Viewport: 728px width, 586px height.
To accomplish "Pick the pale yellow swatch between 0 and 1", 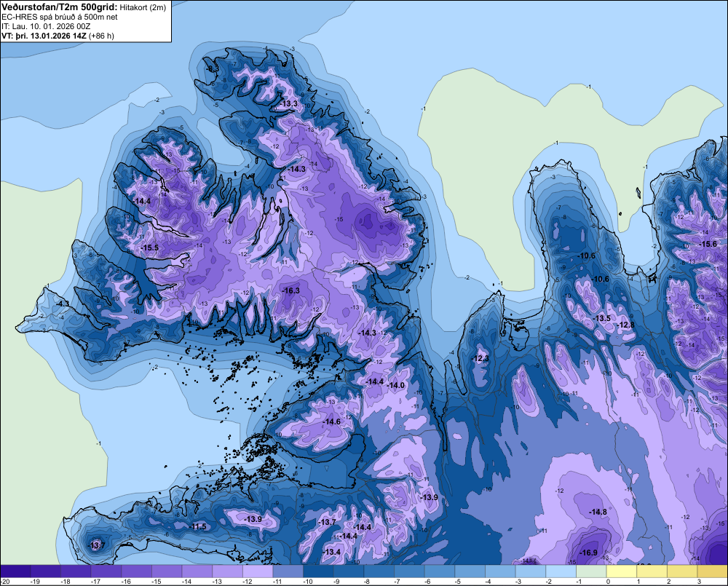I will tap(621, 571).
